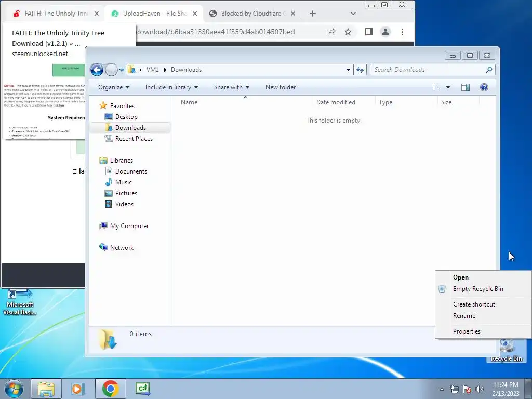This screenshot has width=532, height=399.
Task: Click Chrome's share page icon
Action: [x=331, y=32]
